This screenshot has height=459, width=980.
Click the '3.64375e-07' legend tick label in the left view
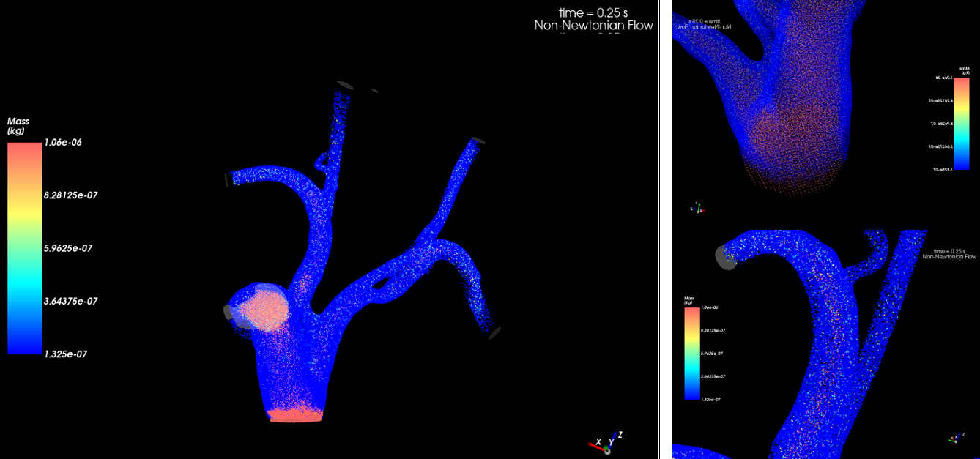point(70,301)
